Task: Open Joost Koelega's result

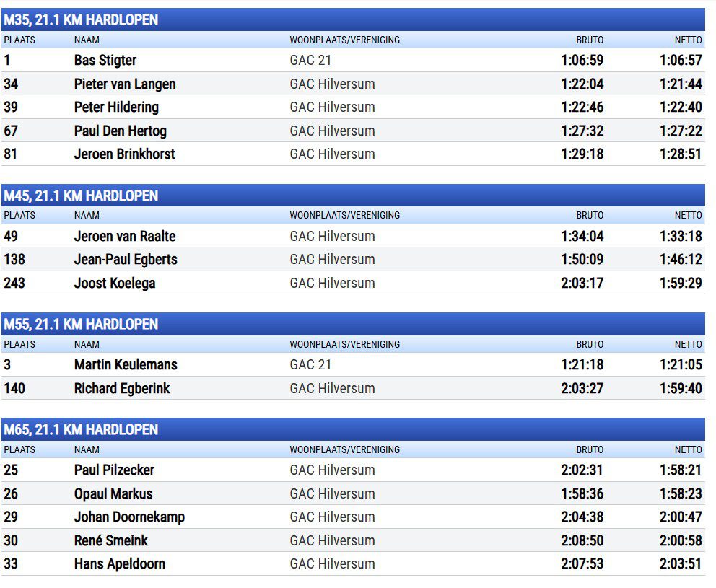Action: tap(114, 283)
